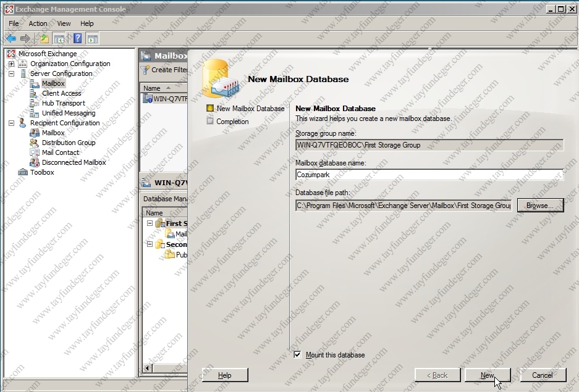Open the Action menu

click(x=38, y=23)
